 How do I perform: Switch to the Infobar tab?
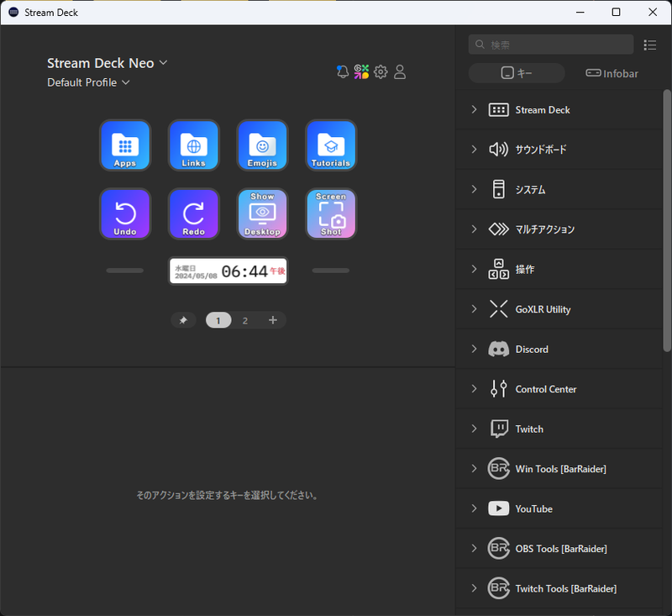[x=612, y=73]
